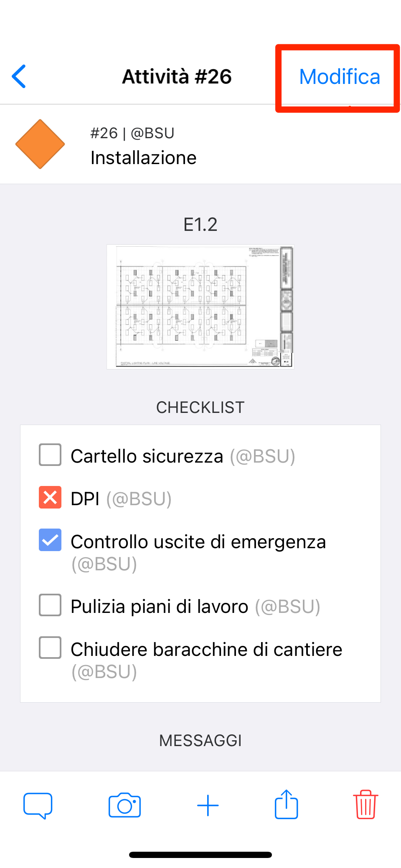Tap the camera icon
This screenshot has height=868, width=401.
124,805
